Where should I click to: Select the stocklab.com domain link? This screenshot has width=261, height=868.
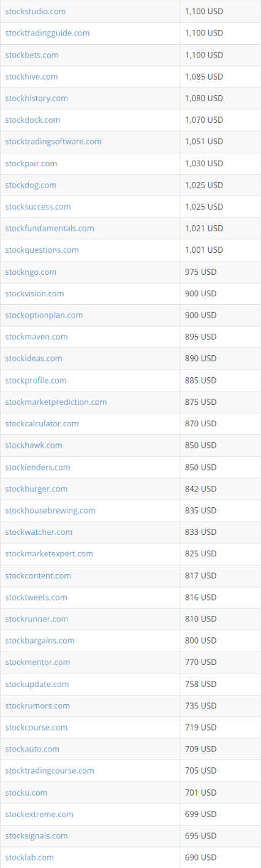pyautogui.click(x=29, y=858)
